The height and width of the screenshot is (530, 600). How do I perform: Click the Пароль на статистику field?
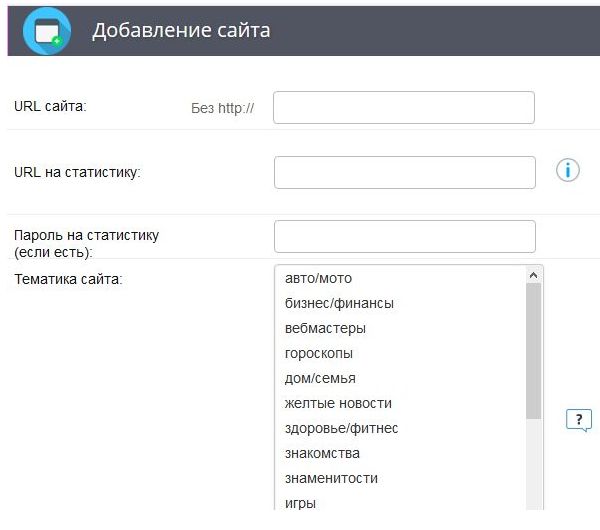pos(404,236)
